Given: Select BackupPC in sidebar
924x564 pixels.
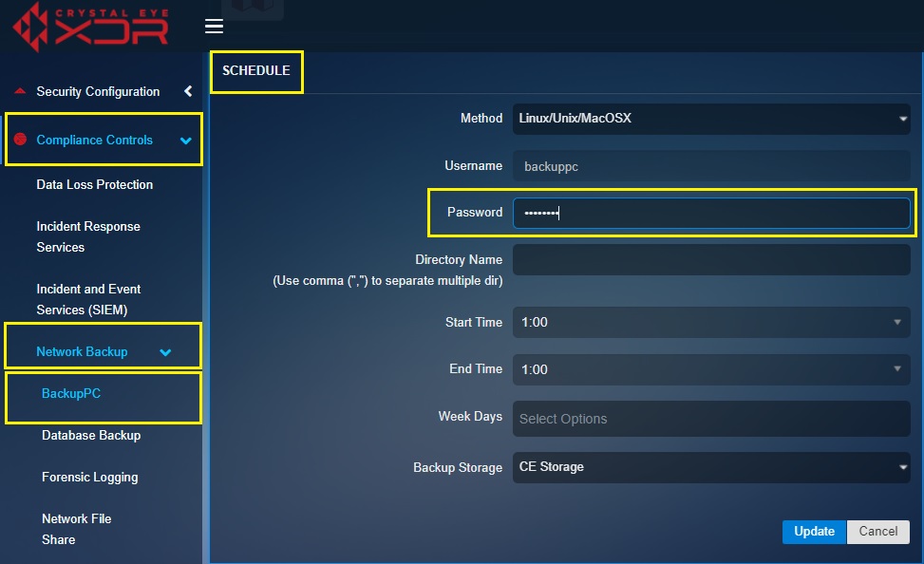Looking at the screenshot, I should [70, 394].
